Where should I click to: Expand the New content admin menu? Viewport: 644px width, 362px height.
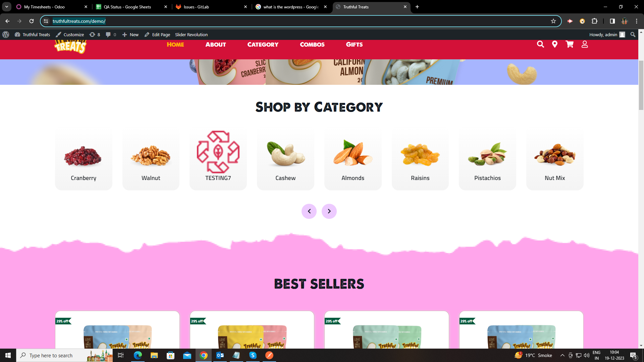tap(130, 35)
